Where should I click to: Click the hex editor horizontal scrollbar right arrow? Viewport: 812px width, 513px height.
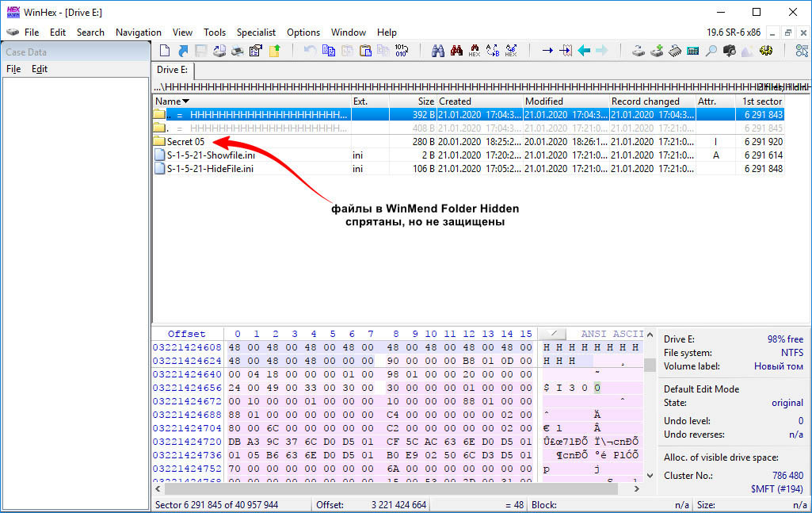pyautogui.click(x=636, y=488)
